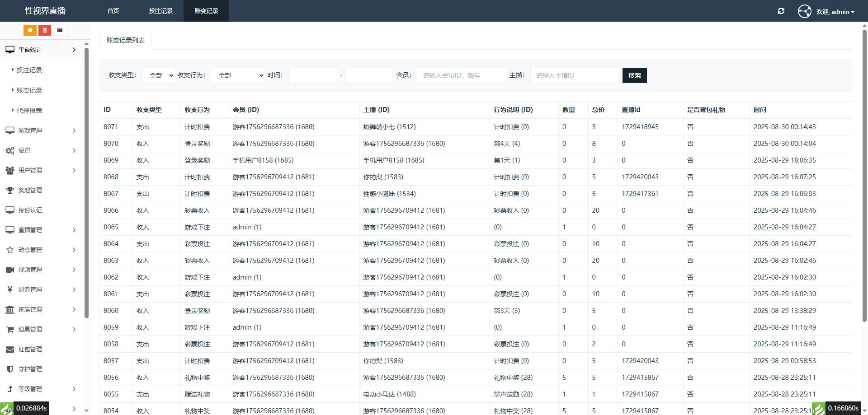Open 红包管理 envelope menu item

(x=30, y=349)
